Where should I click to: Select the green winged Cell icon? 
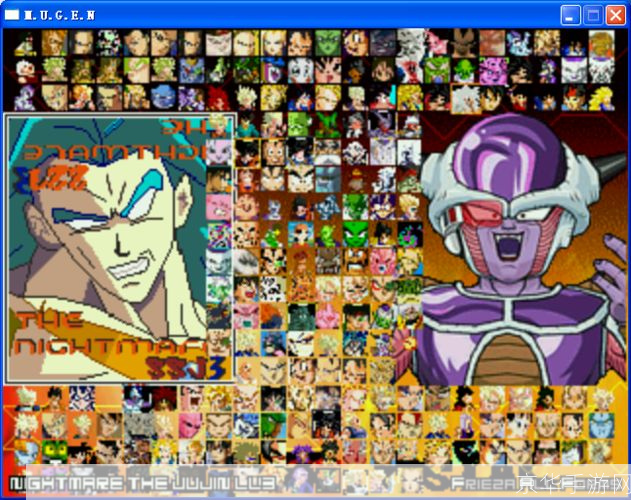(x=328, y=126)
